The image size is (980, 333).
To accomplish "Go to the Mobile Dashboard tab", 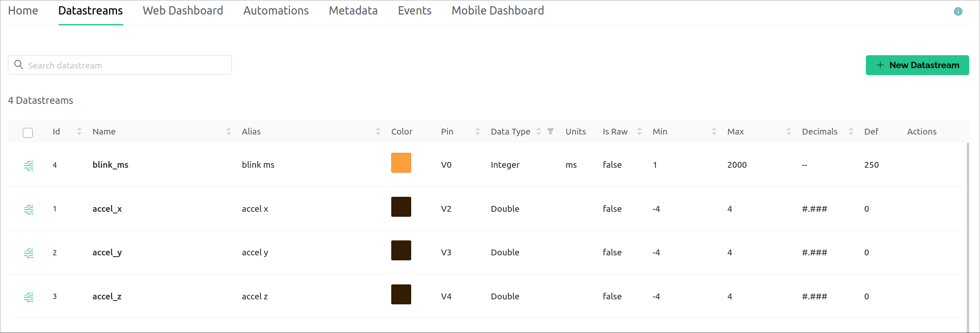I will coord(497,11).
